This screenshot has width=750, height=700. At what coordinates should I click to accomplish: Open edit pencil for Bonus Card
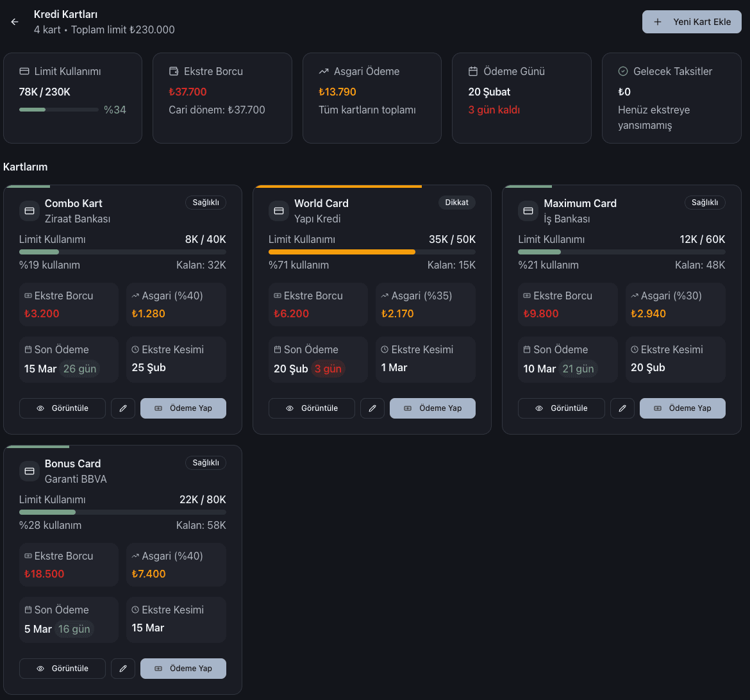(123, 669)
